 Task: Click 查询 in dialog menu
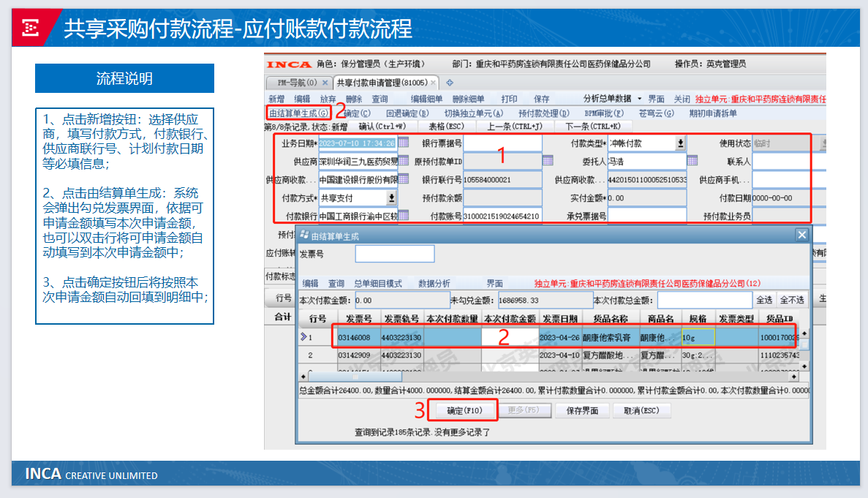(x=336, y=283)
